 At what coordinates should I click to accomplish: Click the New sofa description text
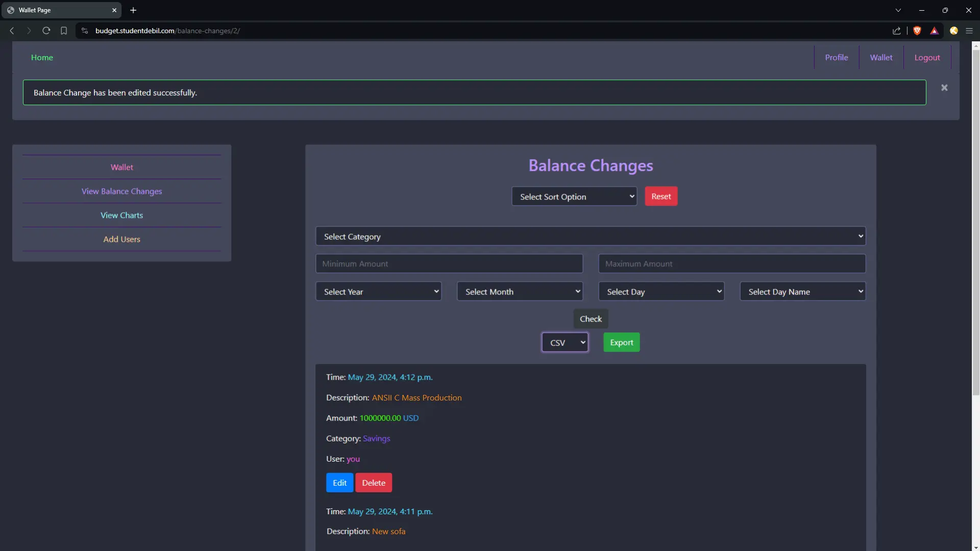tap(388, 531)
